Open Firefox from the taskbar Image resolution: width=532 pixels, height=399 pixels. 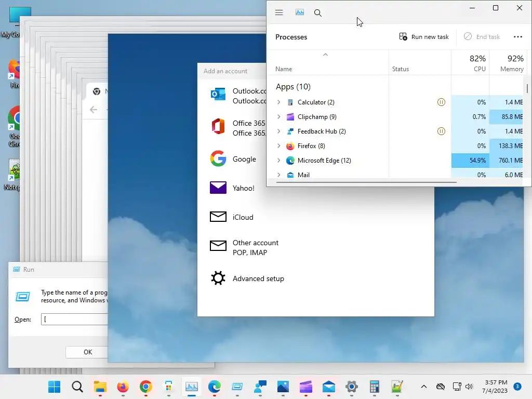pos(123,387)
